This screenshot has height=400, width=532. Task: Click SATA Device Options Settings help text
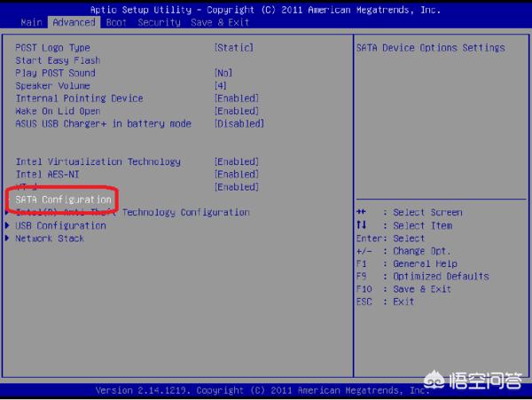coord(431,48)
